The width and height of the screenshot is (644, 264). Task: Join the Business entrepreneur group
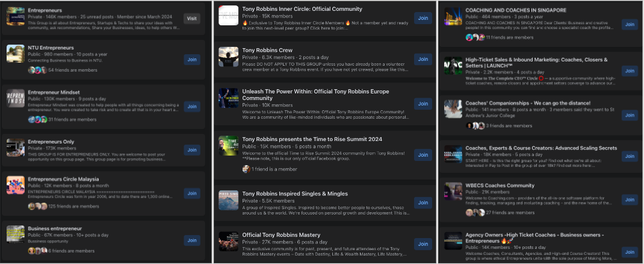click(192, 240)
